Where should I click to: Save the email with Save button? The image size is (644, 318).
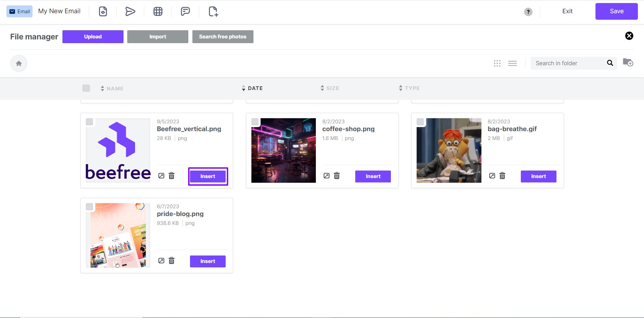[617, 11]
